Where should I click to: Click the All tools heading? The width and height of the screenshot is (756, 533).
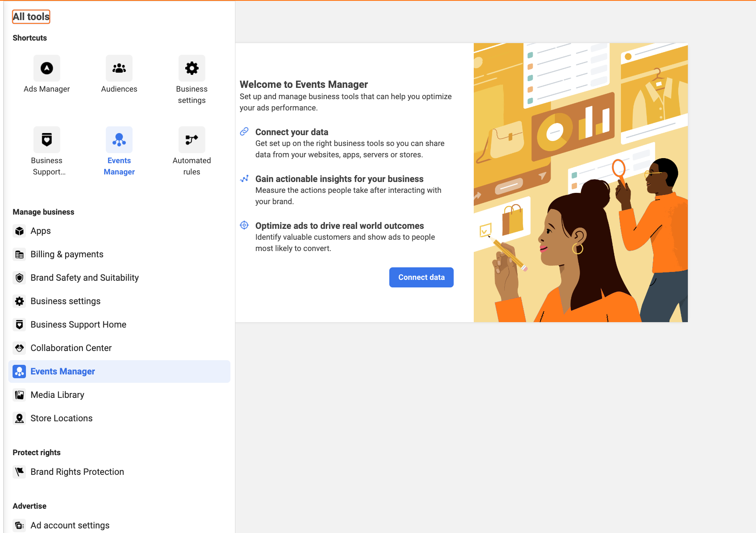pyautogui.click(x=31, y=17)
